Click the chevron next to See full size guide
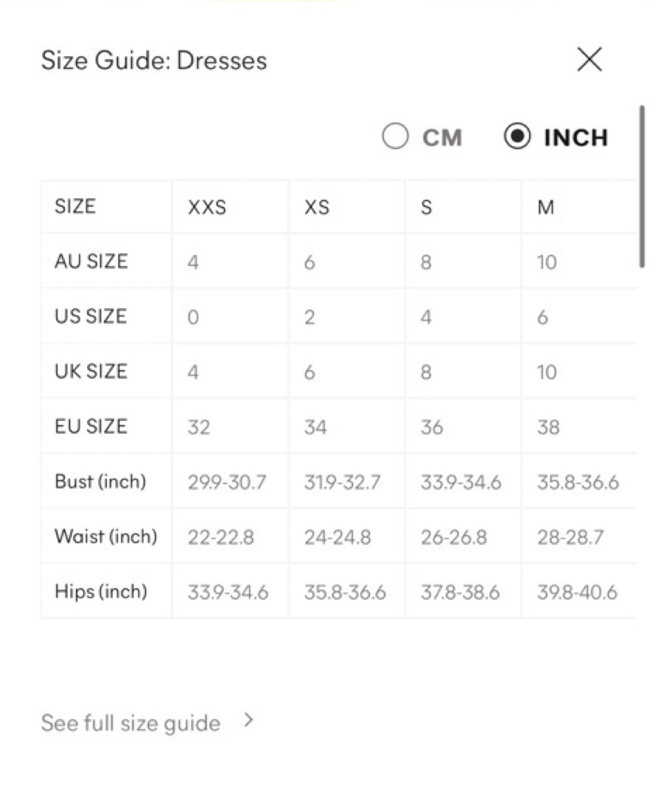Screen dimensions: 650x812 pyautogui.click(x=249, y=720)
